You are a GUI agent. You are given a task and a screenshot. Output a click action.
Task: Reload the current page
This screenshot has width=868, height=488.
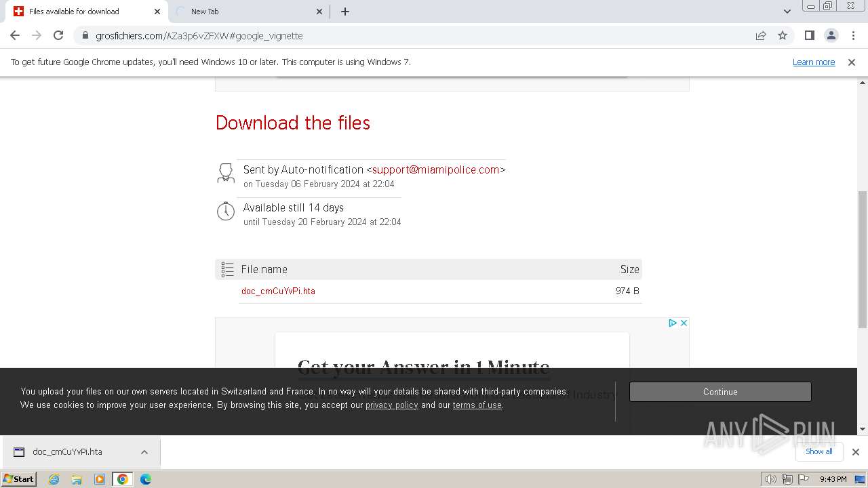(58, 35)
